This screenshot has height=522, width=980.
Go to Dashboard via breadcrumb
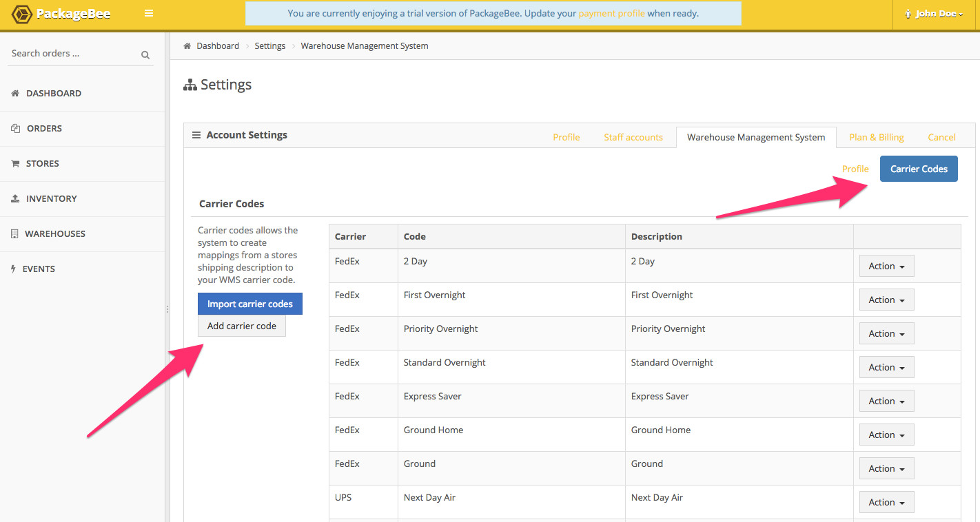click(218, 46)
